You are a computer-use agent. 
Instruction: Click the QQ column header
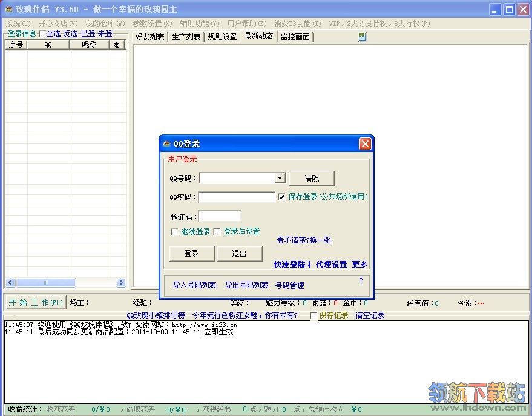[48, 44]
